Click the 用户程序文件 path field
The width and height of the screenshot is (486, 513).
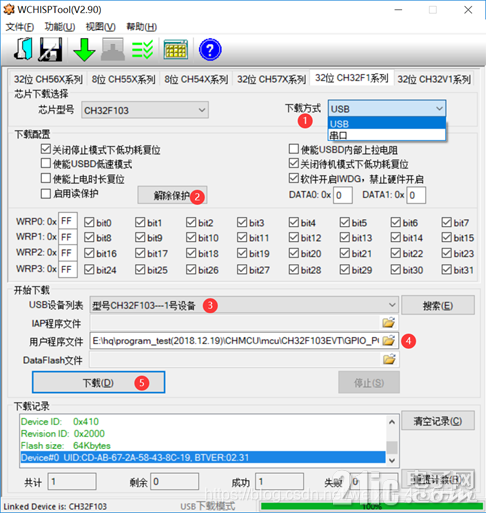click(235, 340)
